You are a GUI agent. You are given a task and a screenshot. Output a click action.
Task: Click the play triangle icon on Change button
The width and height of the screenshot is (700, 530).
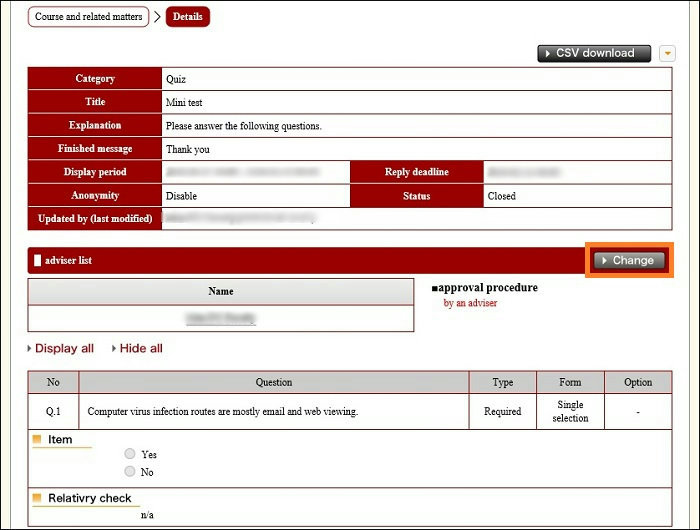(604, 260)
